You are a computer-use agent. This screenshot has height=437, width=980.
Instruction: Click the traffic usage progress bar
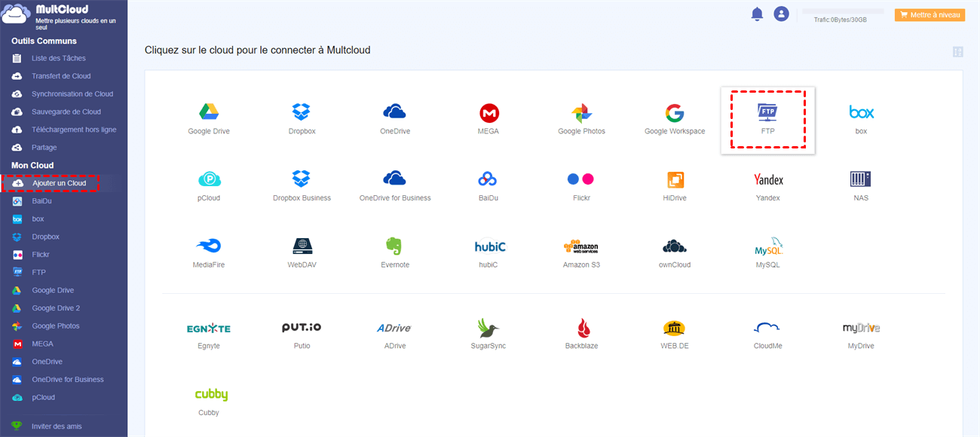[842, 11]
